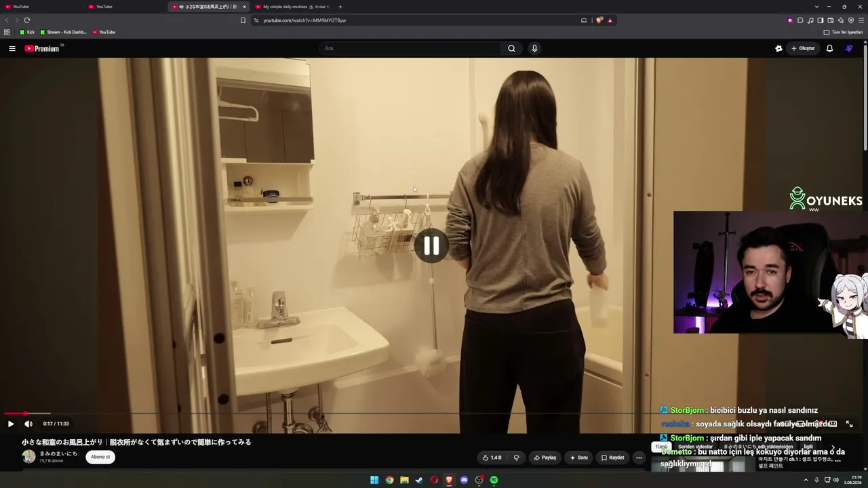The image size is (868, 488).
Task: Dislike the video with thumbs down
Action: (516, 457)
